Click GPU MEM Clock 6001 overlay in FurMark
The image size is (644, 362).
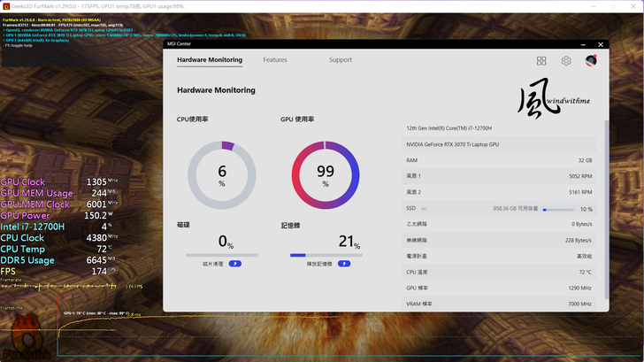click(59, 204)
